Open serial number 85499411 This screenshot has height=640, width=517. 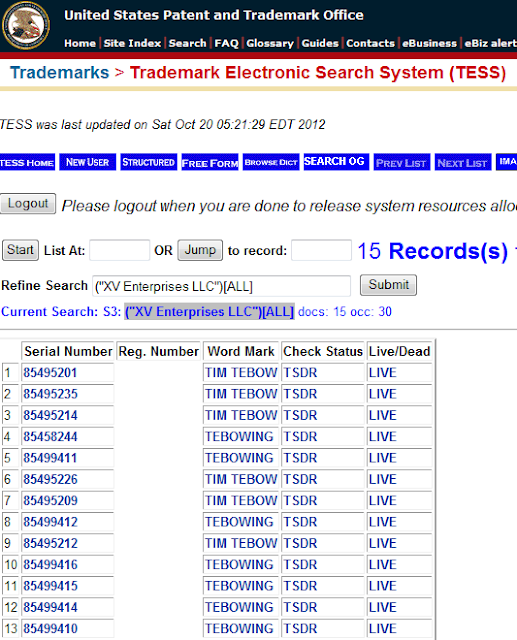tap(50, 458)
